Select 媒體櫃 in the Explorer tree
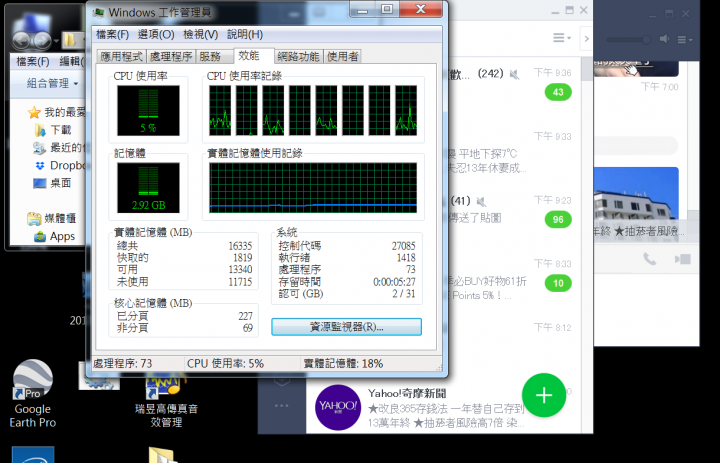Image resolution: width=720 pixels, height=463 pixels. click(51, 219)
